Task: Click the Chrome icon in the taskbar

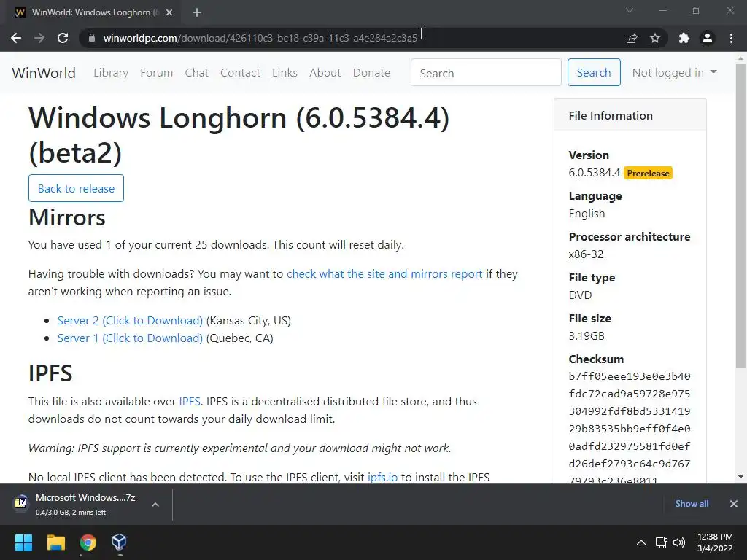Action: [88, 542]
